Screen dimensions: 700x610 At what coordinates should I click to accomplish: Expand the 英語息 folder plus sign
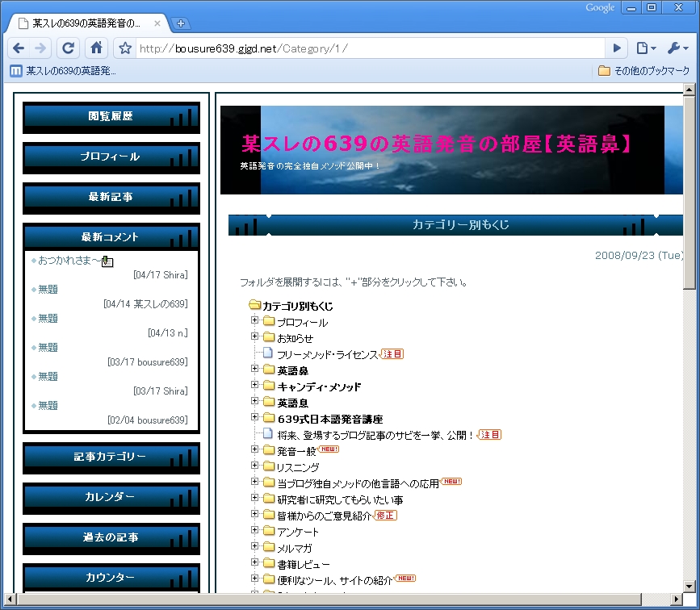[254, 401]
